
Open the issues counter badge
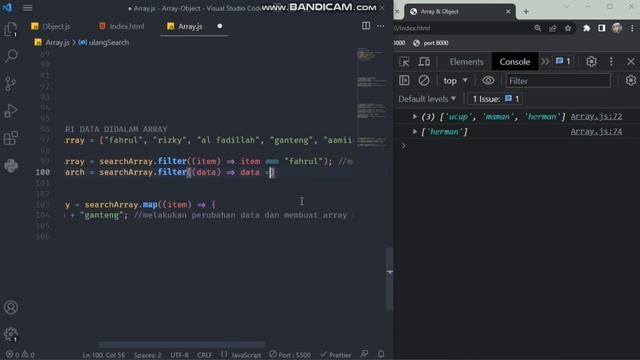coord(563,61)
